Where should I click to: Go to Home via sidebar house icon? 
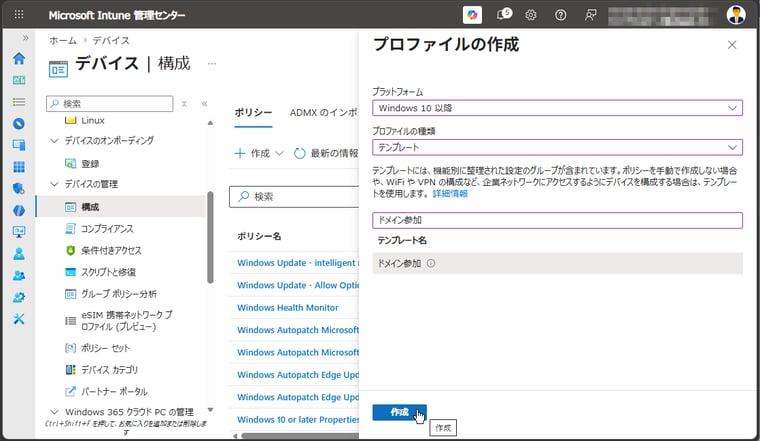click(x=19, y=59)
